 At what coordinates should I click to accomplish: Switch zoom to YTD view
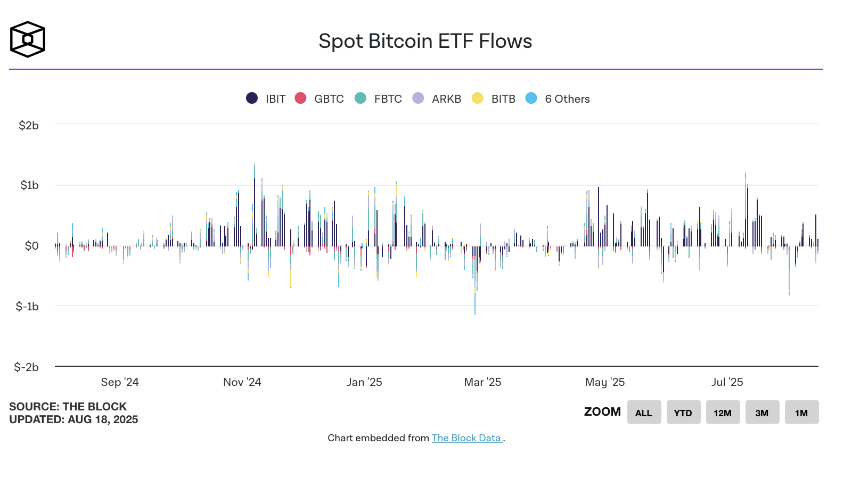683,412
